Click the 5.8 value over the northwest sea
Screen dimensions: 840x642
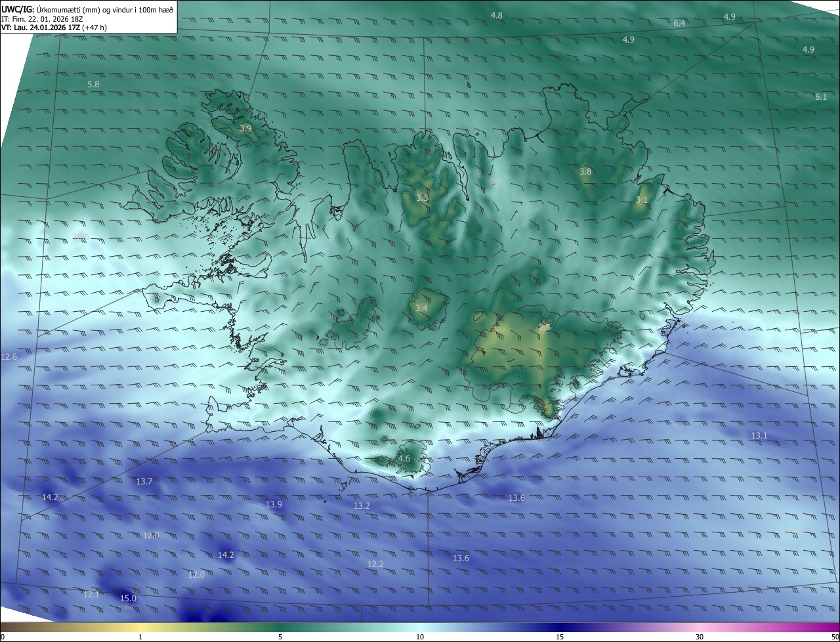point(93,84)
